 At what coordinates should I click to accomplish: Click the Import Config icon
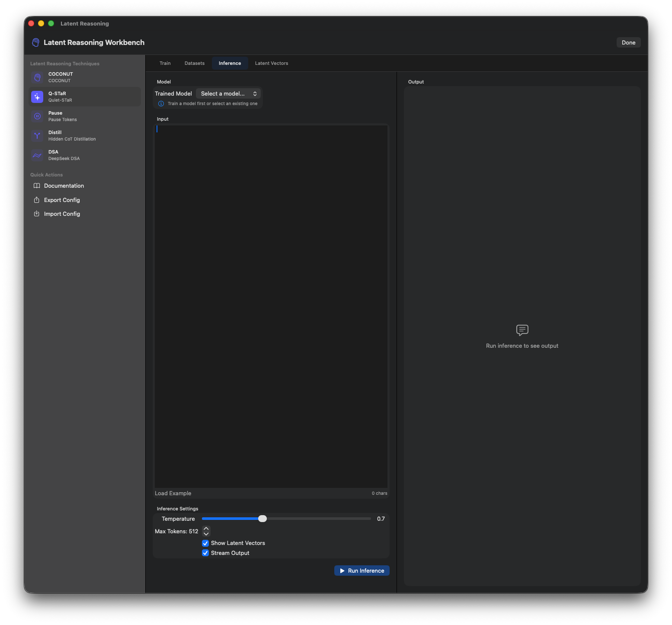pyautogui.click(x=37, y=214)
